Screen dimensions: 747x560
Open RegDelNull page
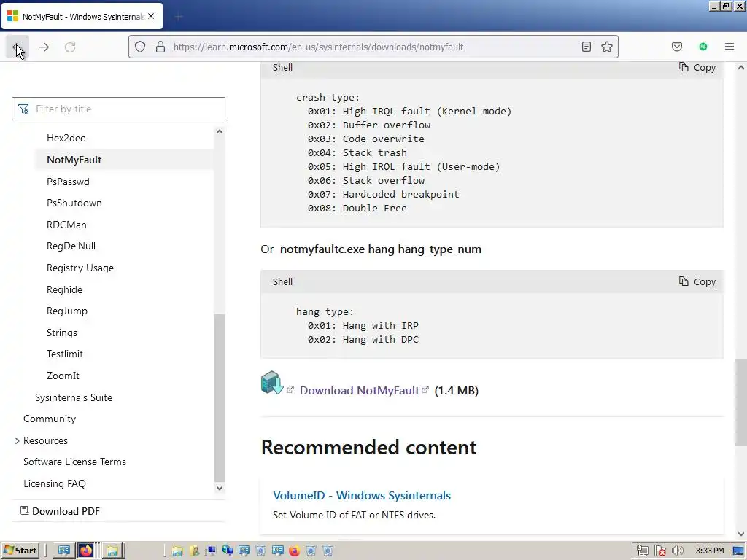click(x=71, y=246)
